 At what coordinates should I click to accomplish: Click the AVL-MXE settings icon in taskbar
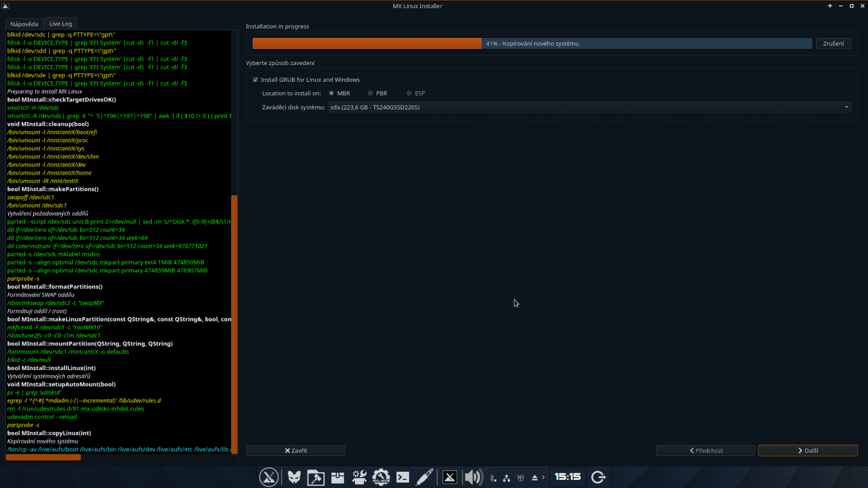(381, 477)
